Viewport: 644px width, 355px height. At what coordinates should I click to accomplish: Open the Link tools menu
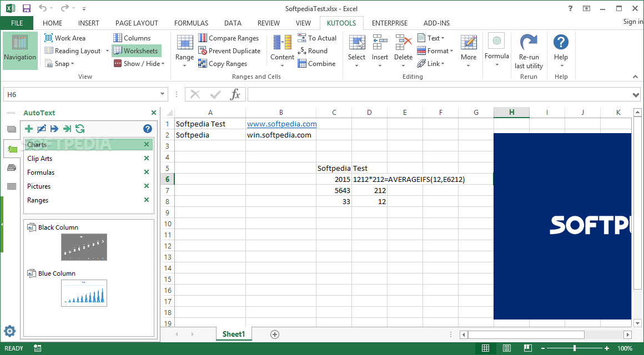click(x=431, y=64)
